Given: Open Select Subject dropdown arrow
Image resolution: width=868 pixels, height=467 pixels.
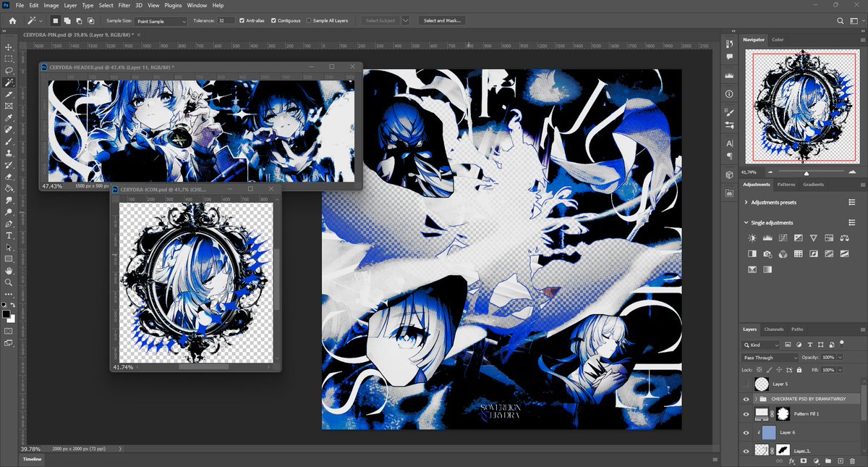Looking at the screenshot, I should (405, 20).
